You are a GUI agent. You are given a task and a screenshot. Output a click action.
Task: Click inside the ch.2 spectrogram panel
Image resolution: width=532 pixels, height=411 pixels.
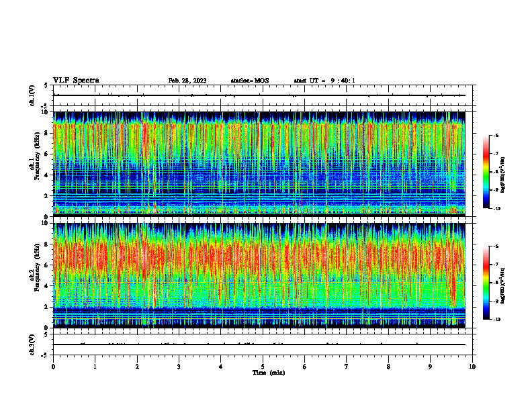pos(259,275)
